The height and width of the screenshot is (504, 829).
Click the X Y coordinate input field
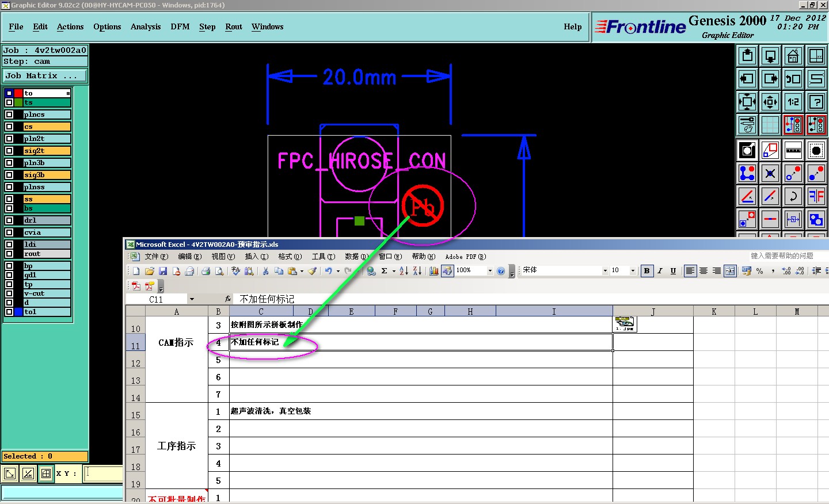(103, 474)
